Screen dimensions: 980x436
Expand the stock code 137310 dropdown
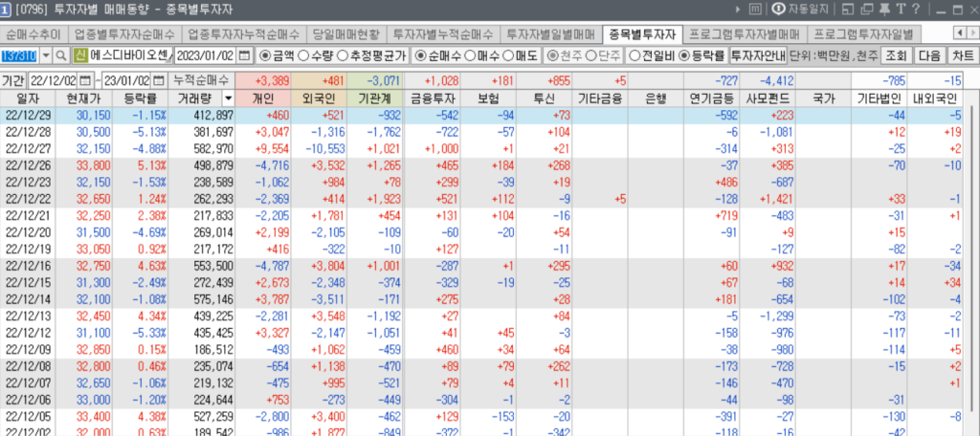tap(45, 55)
